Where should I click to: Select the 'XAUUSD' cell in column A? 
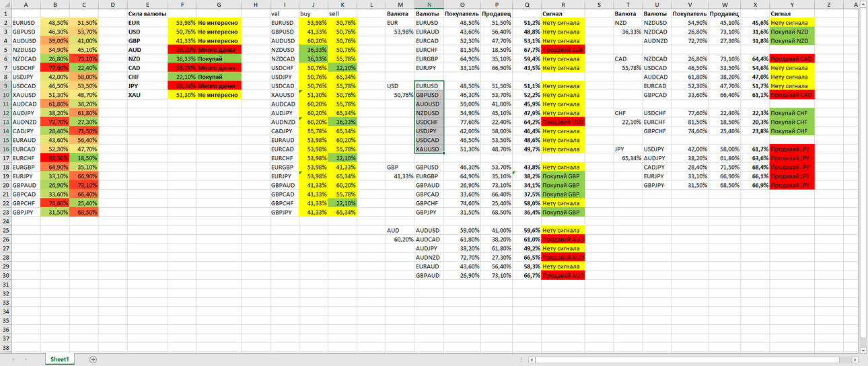(x=26, y=95)
